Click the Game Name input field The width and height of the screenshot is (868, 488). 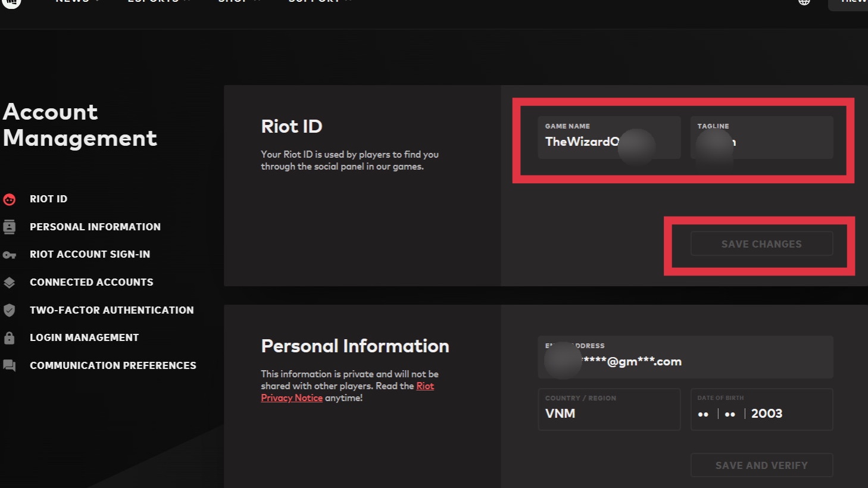[609, 137]
